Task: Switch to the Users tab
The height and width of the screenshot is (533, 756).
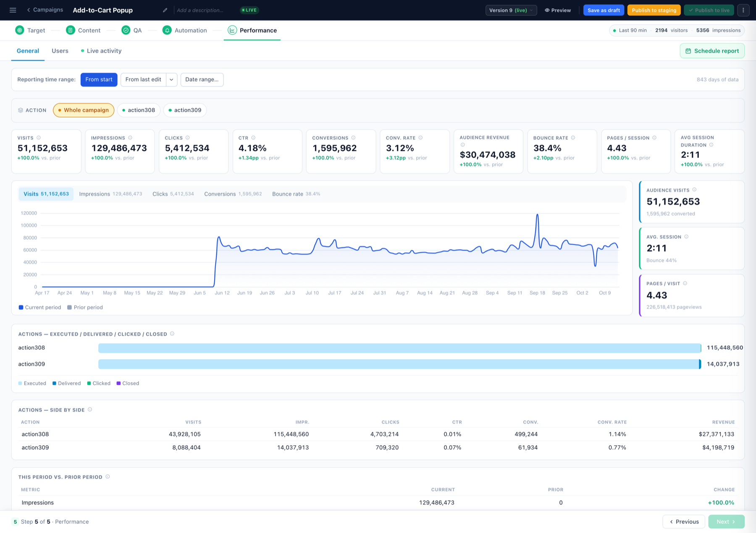Action: click(60, 51)
